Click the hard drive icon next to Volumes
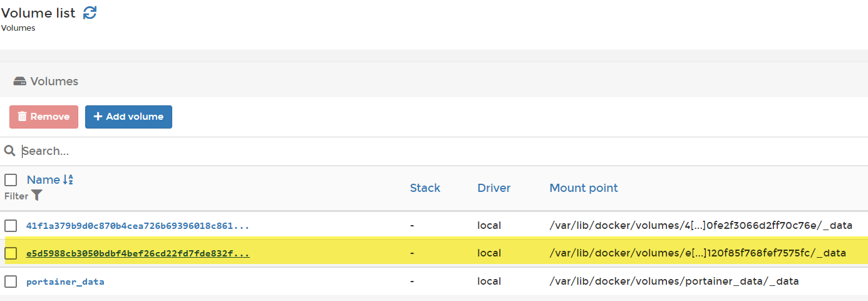 click(19, 82)
